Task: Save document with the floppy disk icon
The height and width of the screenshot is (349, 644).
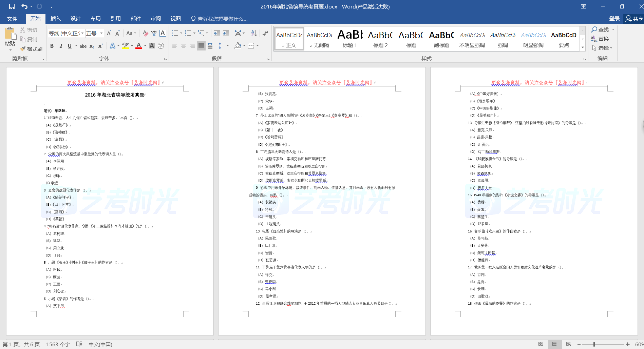Action: [x=12, y=6]
